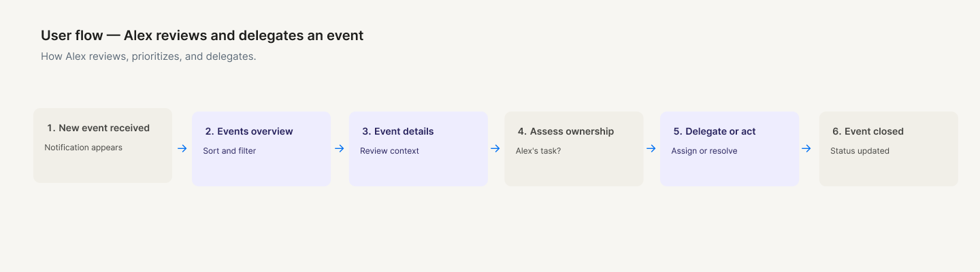This screenshot has height=272, width=980.
Task: Select the '5. Delegate or act' card title
Action: (715, 131)
